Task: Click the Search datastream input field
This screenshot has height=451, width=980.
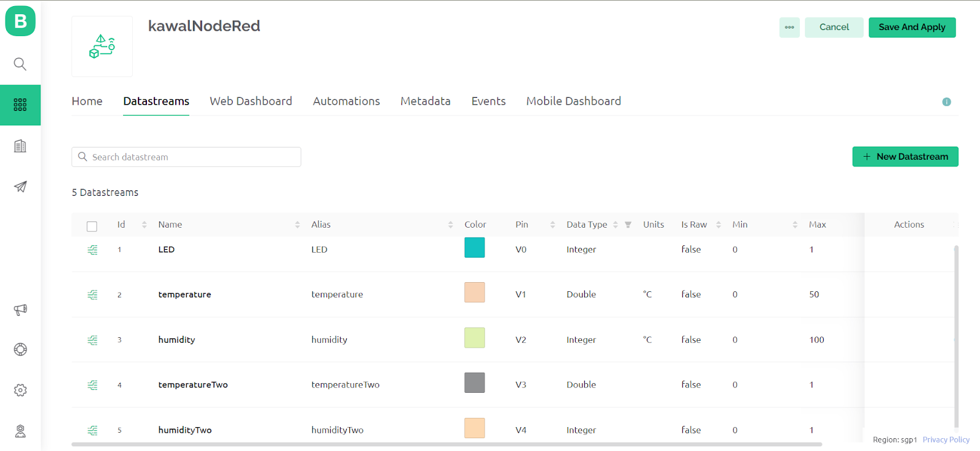Action: (x=186, y=157)
